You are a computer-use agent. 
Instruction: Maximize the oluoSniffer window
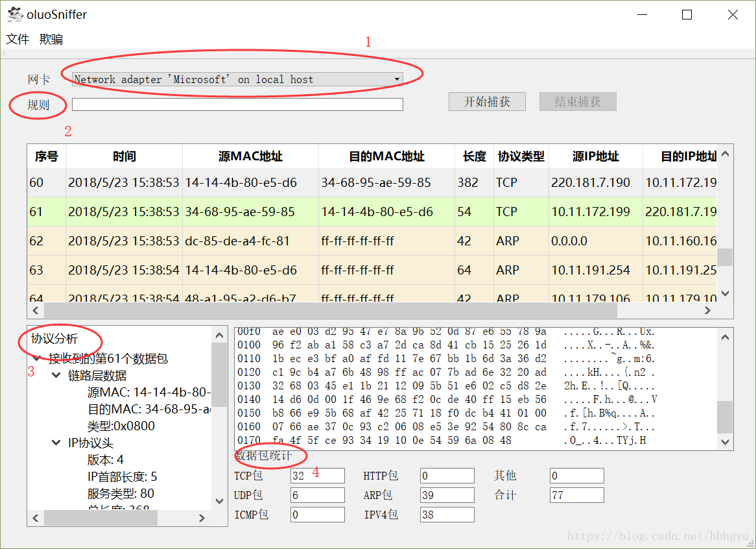tap(687, 14)
